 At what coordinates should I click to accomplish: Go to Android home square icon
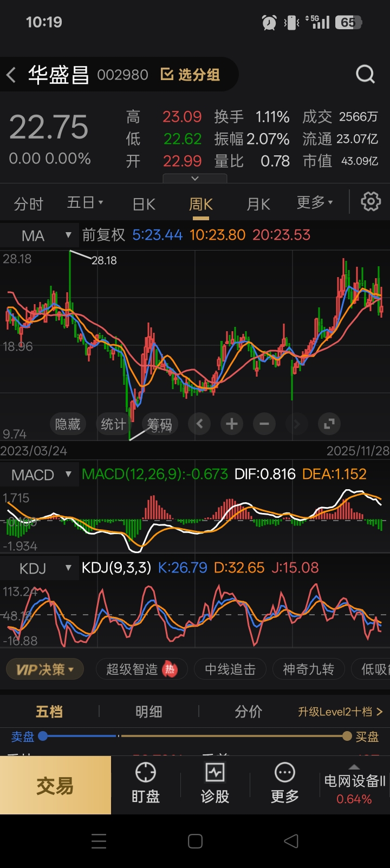tap(195, 841)
